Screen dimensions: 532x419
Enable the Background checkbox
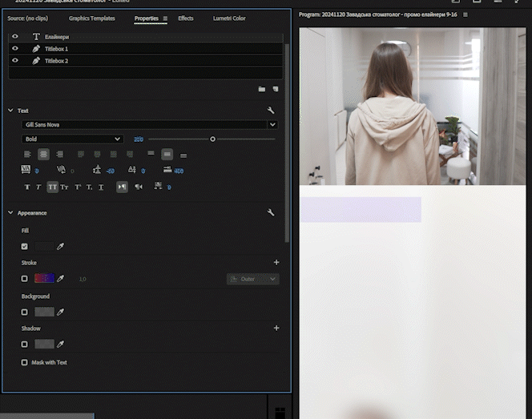click(24, 312)
